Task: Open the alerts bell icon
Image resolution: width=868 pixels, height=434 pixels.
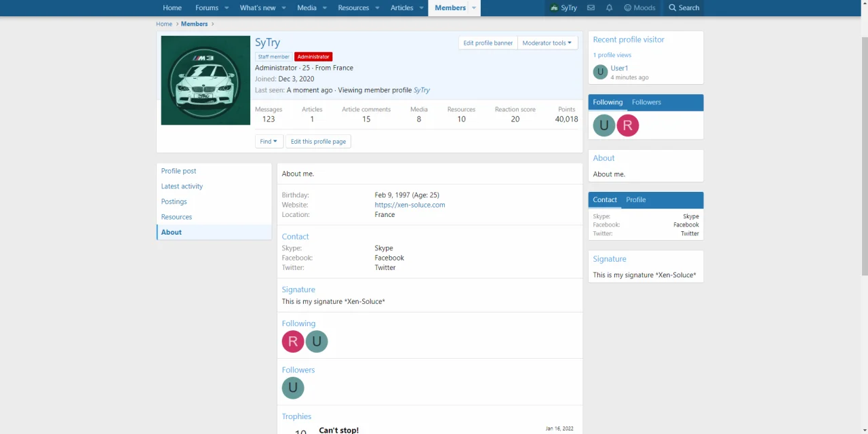Action: 609,8
